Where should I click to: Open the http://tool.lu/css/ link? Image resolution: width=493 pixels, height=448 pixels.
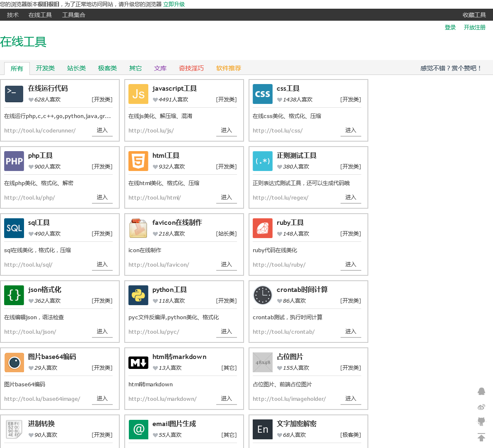click(x=278, y=131)
